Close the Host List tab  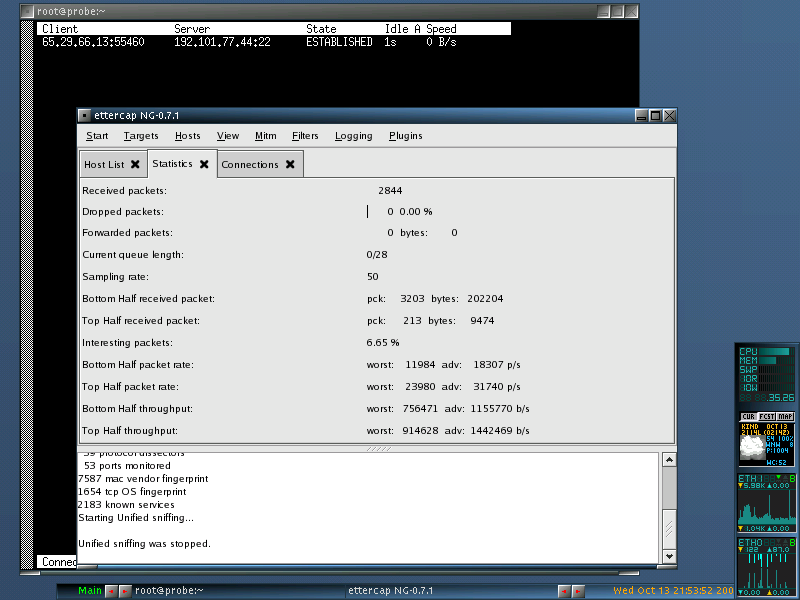(135, 164)
